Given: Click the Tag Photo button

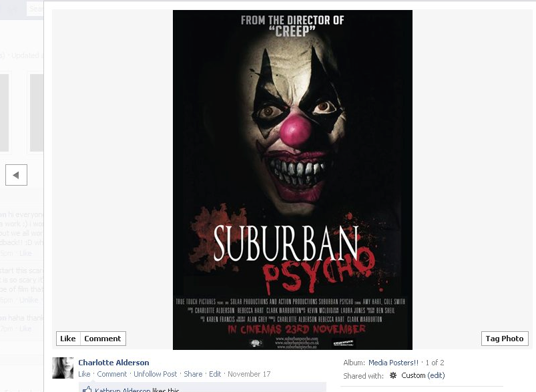Looking at the screenshot, I should coord(505,339).
